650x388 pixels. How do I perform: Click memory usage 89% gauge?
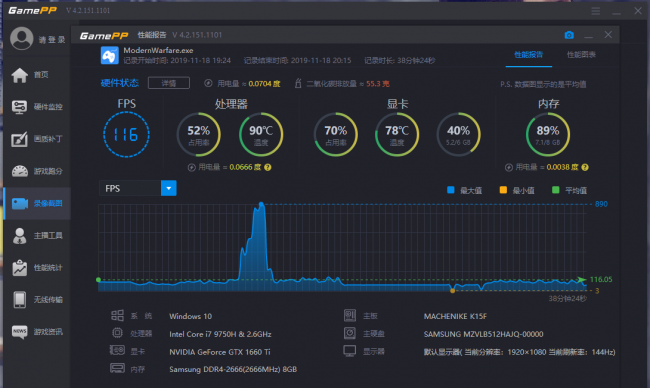(548, 135)
